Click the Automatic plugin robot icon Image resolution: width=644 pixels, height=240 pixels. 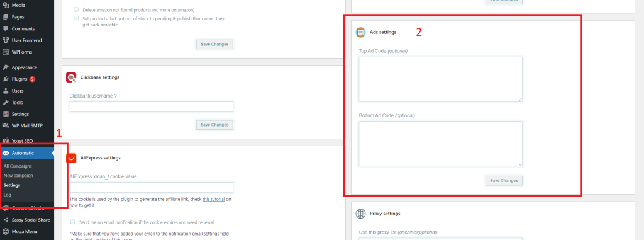(6, 152)
